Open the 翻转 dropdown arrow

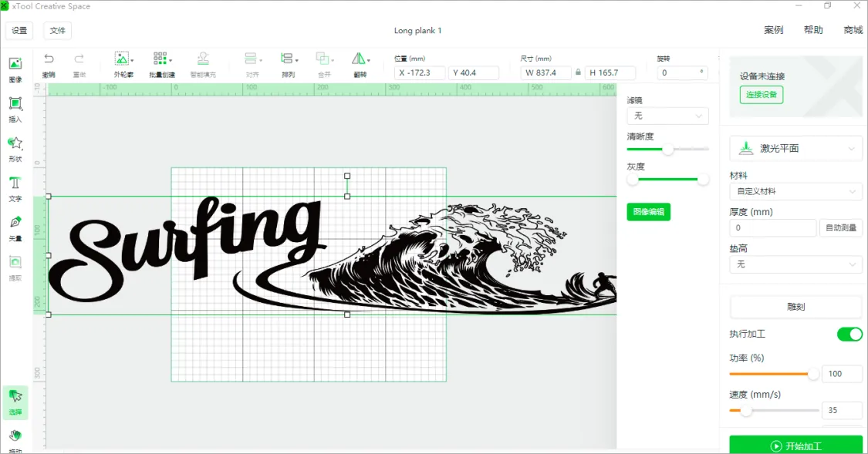tap(368, 60)
